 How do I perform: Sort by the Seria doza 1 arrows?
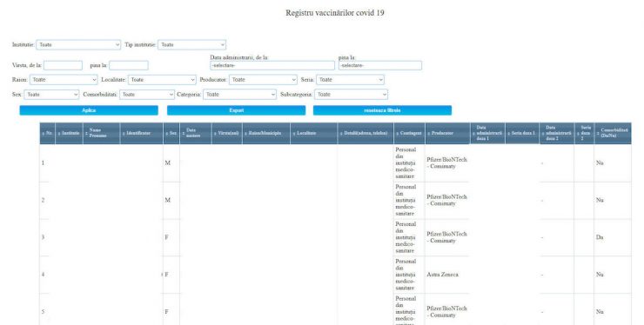[x=508, y=134]
